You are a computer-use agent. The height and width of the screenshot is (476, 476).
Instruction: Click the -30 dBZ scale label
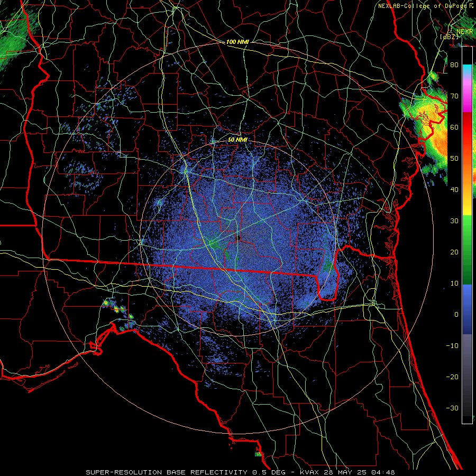click(452, 408)
